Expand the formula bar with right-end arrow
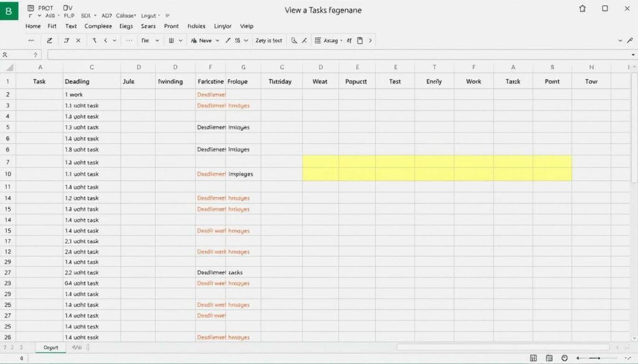 pyautogui.click(x=633, y=54)
